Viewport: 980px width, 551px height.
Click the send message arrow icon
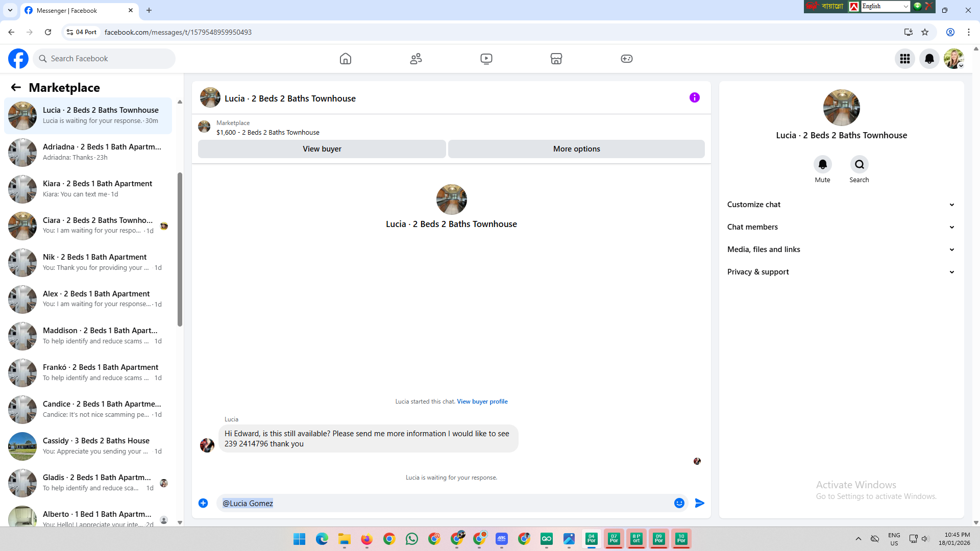click(700, 503)
